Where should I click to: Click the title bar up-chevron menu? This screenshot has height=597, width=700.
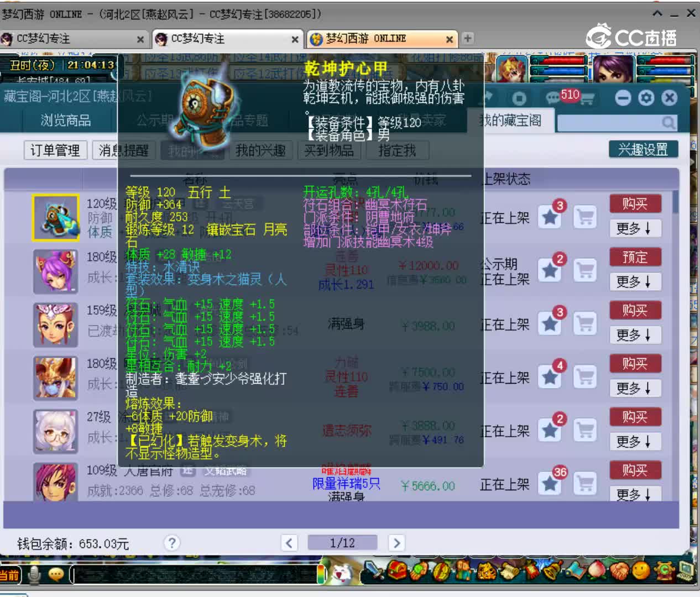(657, 13)
